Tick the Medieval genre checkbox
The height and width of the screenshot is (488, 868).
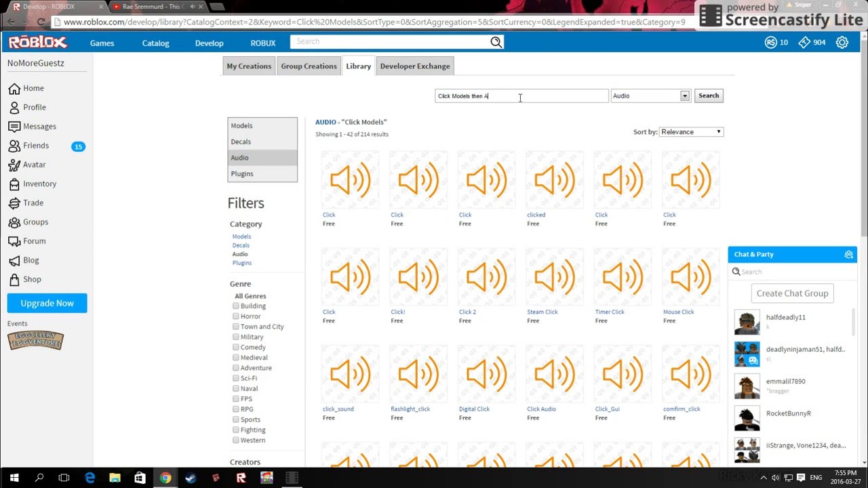click(235, 357)
